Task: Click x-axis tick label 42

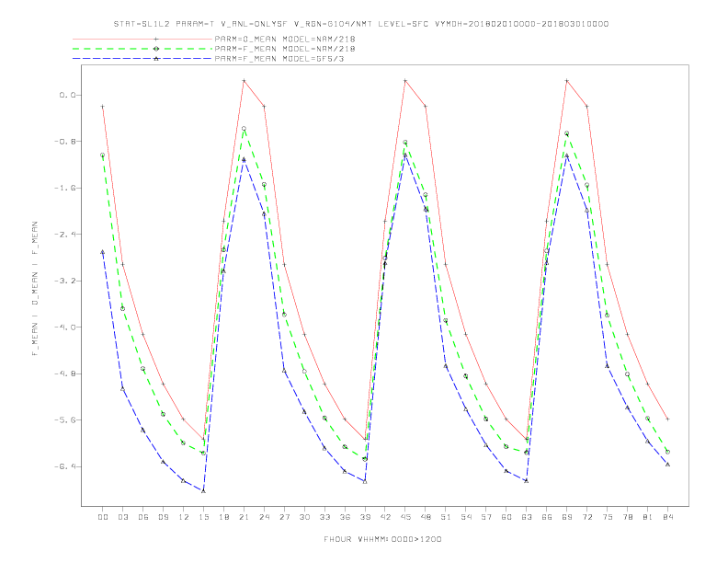Action: pos(385,517)
